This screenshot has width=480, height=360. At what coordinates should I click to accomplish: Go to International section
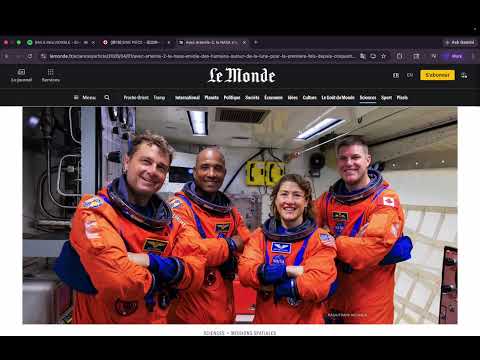click(187, 98)
